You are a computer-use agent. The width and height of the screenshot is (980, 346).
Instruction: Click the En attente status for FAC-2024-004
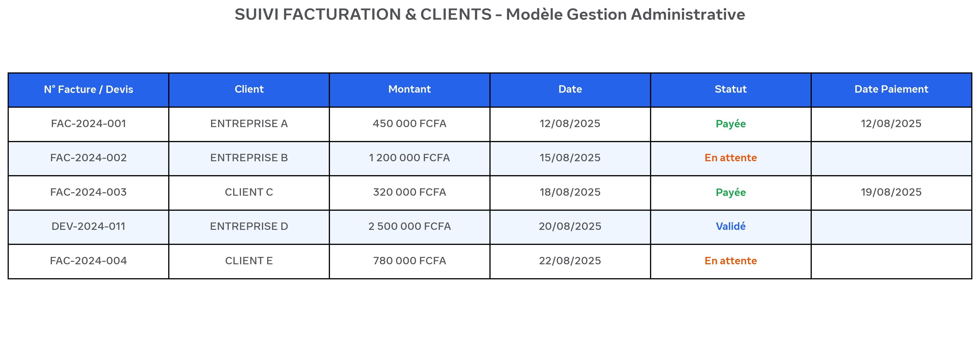pyautogui.click(x=730, y=261)
